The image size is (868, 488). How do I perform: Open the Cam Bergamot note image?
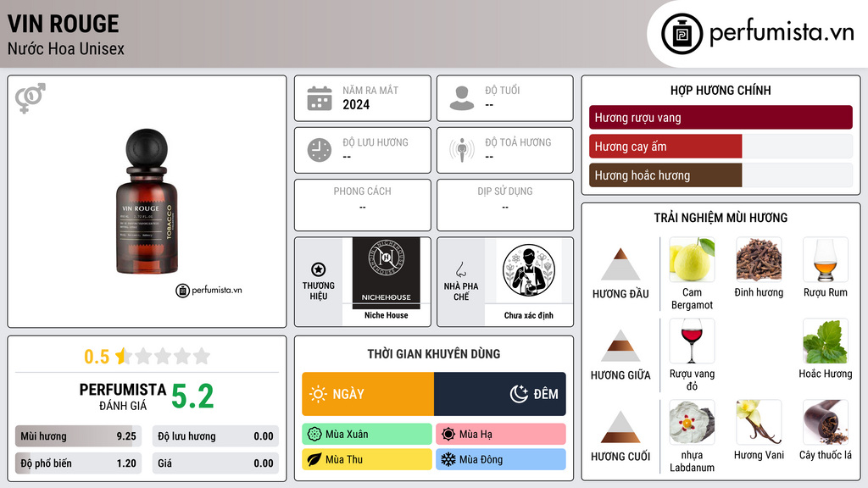click(x=692, y=259)
